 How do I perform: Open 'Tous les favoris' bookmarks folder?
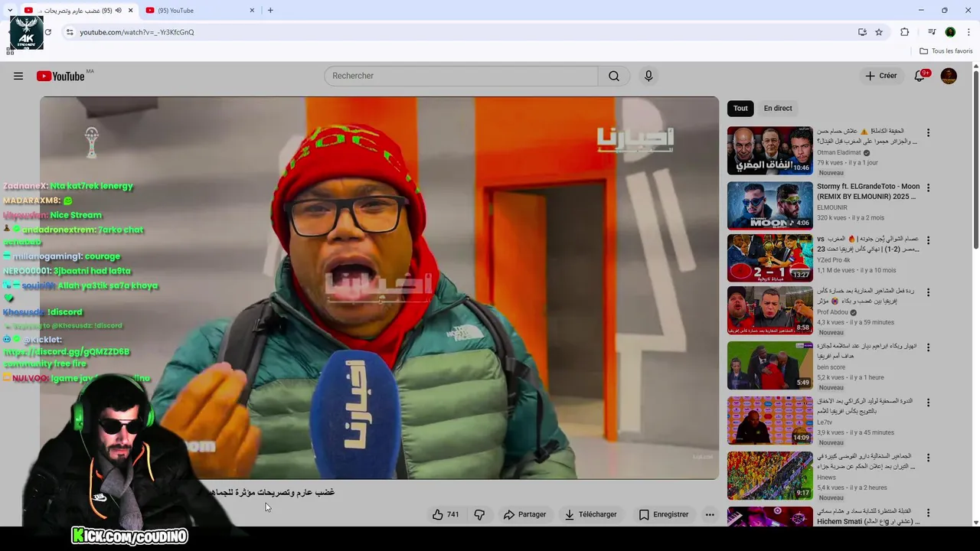click(946, 51)
